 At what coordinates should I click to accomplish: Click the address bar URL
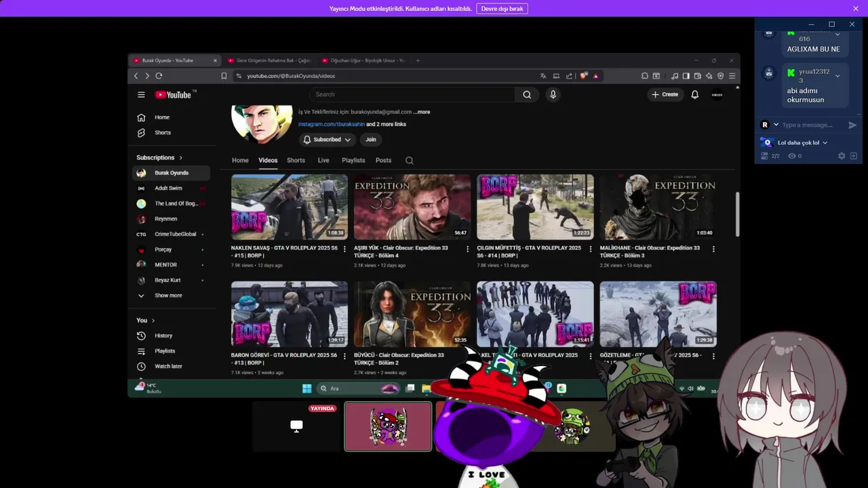click(x=291, y=76)
